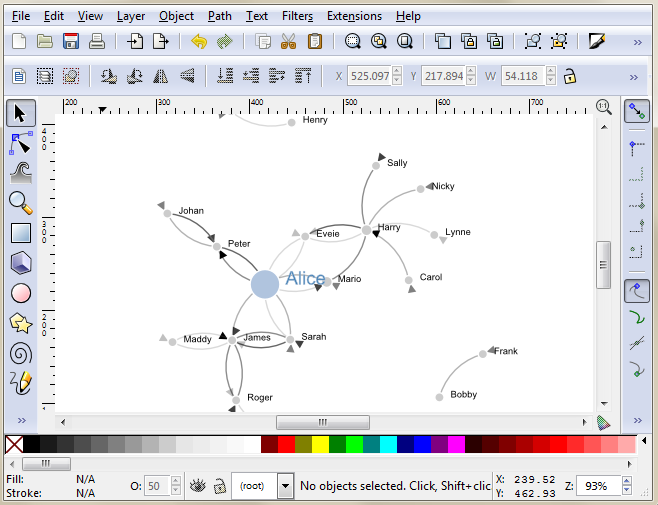Undo the last action
Image resolution: width=658 pixels, height=505 pixels.
(x=199, y=42)
